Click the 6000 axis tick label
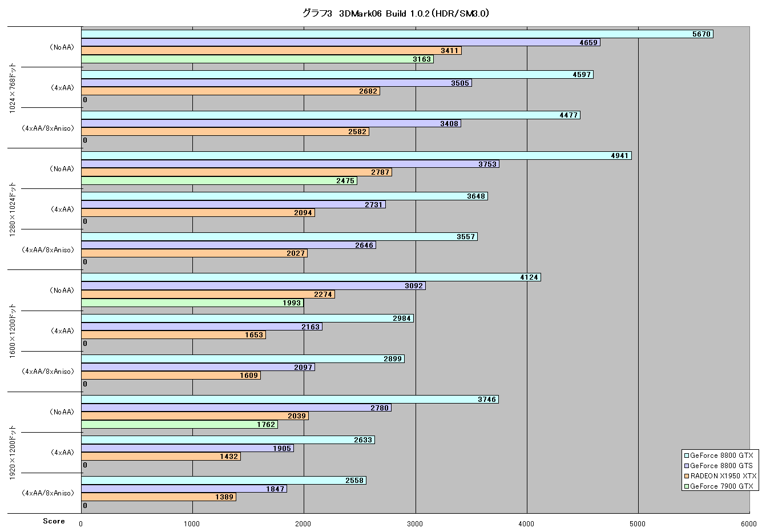 tap(749, 524)
